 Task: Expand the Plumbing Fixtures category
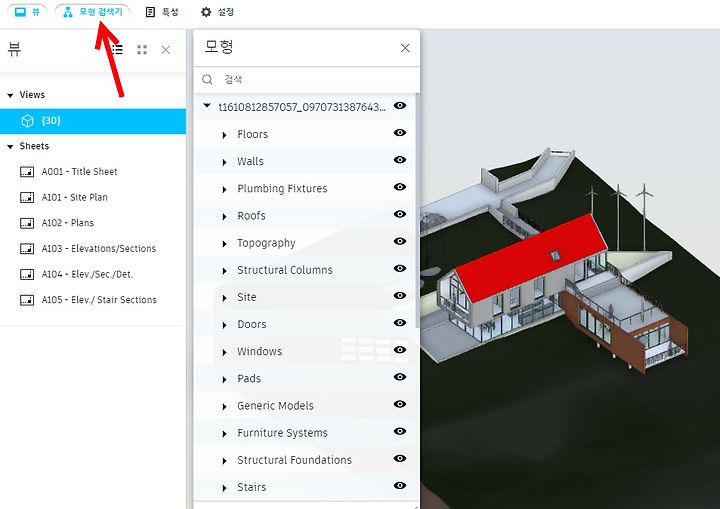point(224,189)
